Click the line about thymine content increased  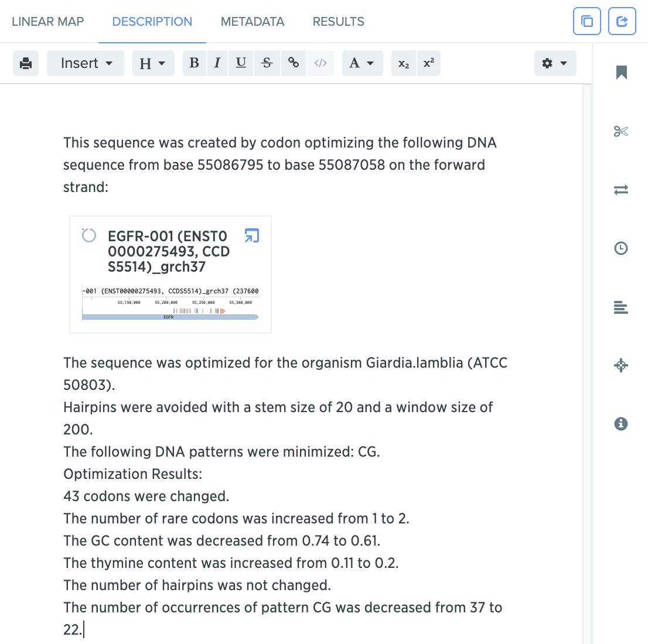point(231,563)
